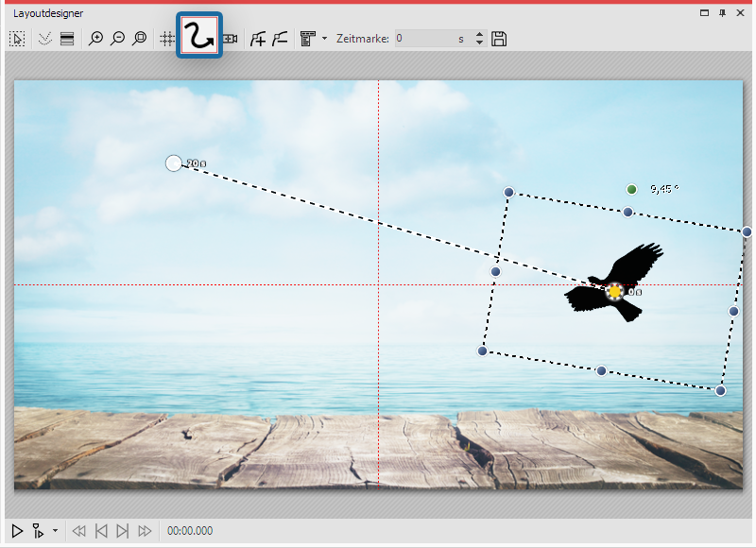Click the remove keyframe point icon
This screenshot has height=548, width=756.
click(280, 39)
